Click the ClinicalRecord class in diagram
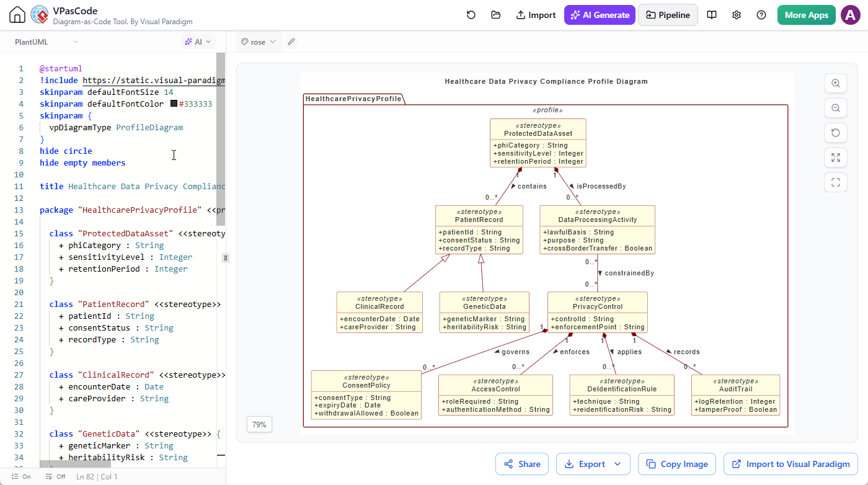 click(x=379, y=312)
